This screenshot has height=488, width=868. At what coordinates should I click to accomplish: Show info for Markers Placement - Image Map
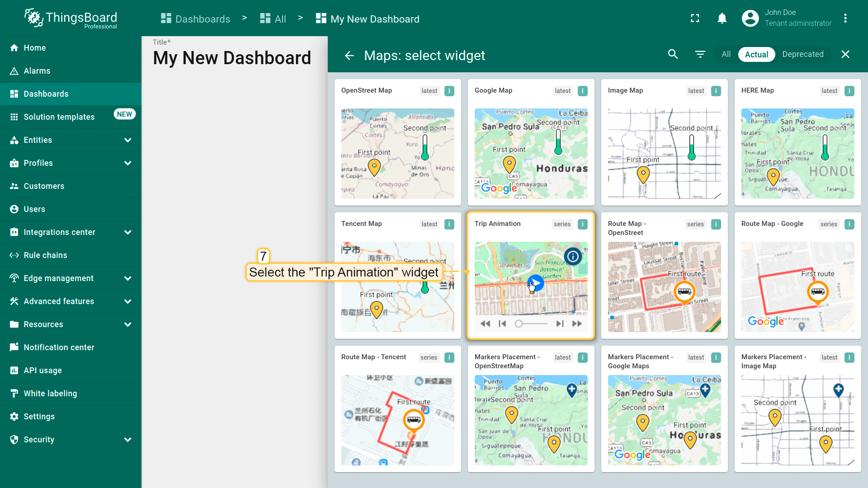point(849,357)
